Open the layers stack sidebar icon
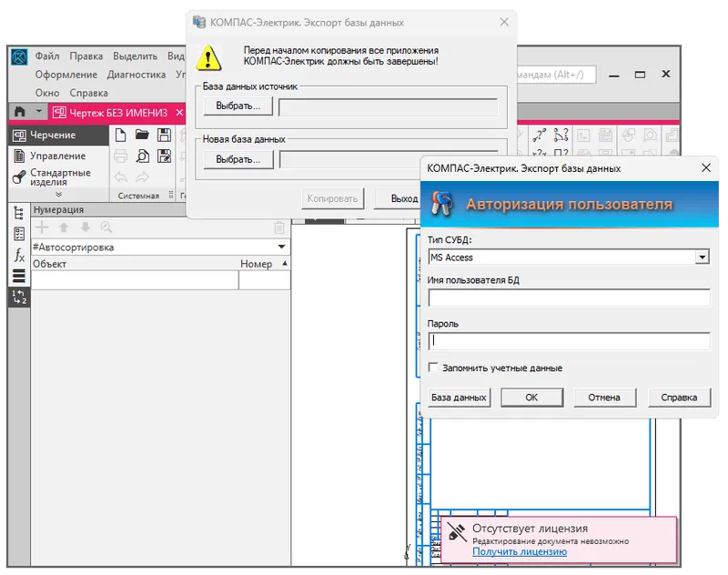 click(19, 277)
